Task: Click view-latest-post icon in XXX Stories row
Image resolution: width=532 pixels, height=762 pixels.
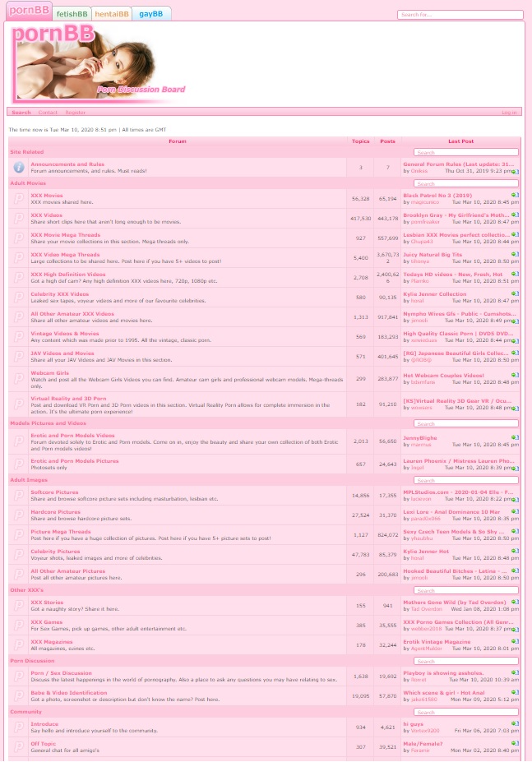Action: (x=515, y=603)
